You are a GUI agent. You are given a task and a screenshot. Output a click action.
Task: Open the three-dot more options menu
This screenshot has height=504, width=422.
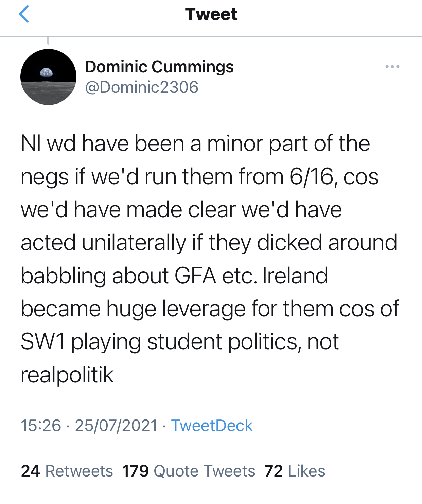[x=392, y=67]
